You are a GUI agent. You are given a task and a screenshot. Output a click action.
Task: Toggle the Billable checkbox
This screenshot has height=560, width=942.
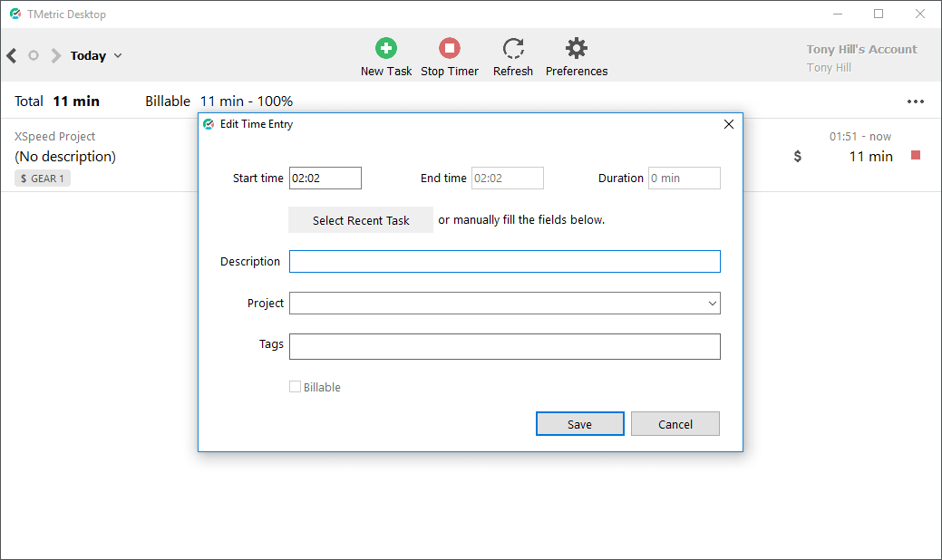coord(295,387)
